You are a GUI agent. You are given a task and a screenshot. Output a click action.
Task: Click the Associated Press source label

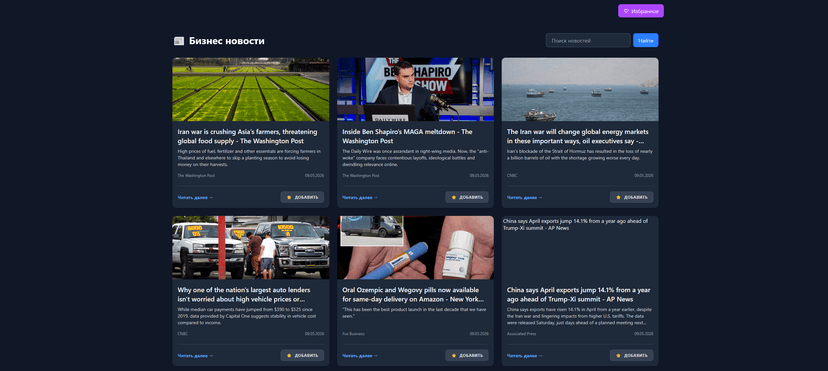coord(521,334)
